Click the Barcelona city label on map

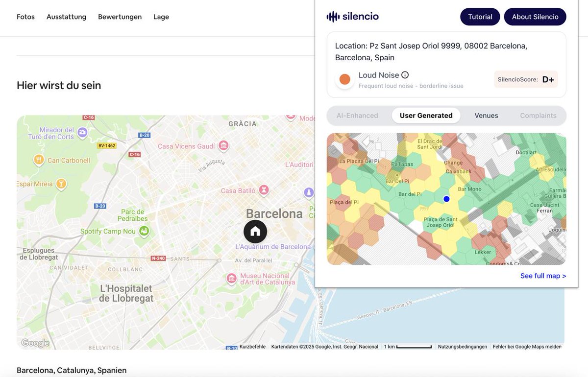pos(274,213)
